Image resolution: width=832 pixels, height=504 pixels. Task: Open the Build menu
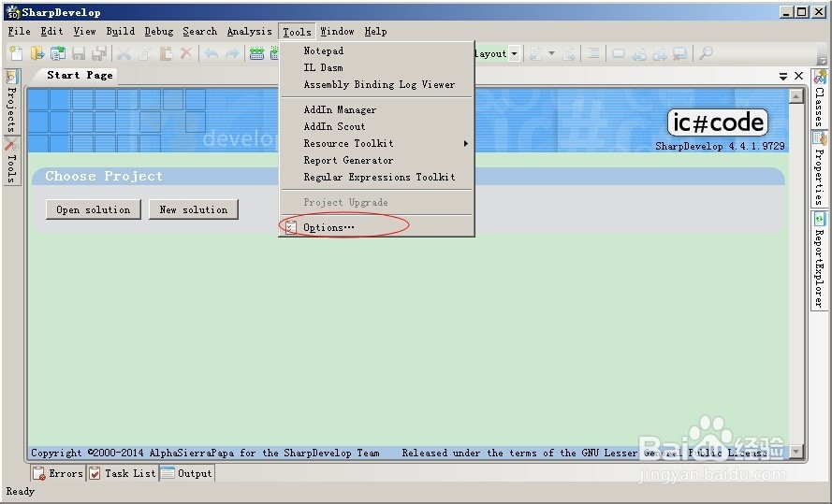coord(121,31)
